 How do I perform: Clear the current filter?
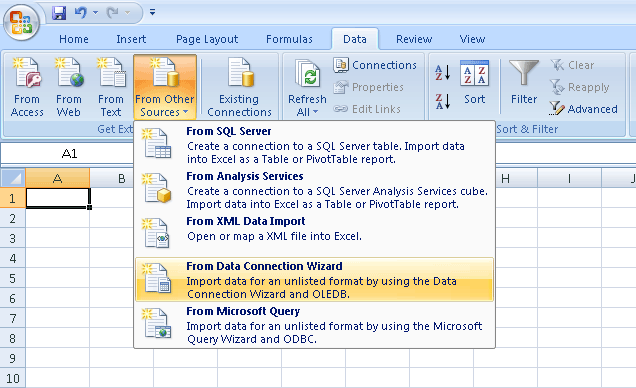[572, 65]
